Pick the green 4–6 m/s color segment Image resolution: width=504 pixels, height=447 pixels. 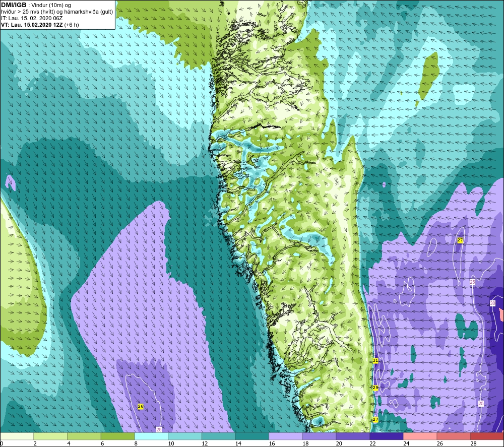point(84,436)
